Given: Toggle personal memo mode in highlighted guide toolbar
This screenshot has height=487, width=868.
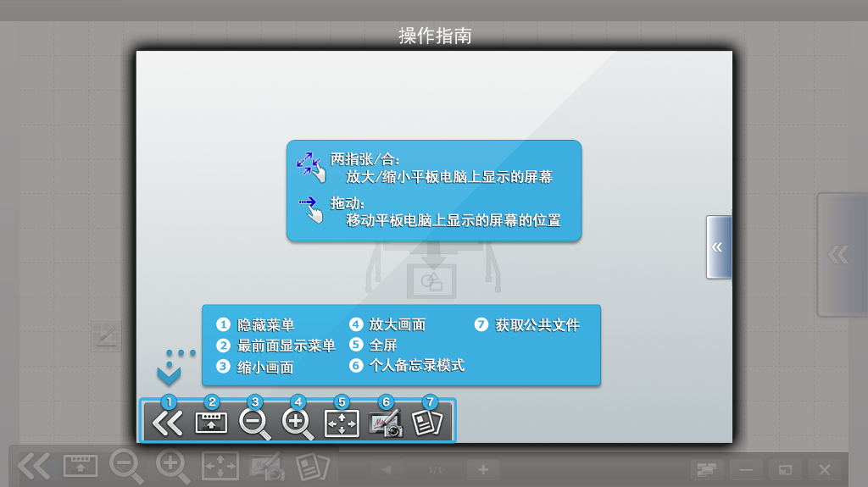Looking at the screenshot, I should [x=386, y=423].
